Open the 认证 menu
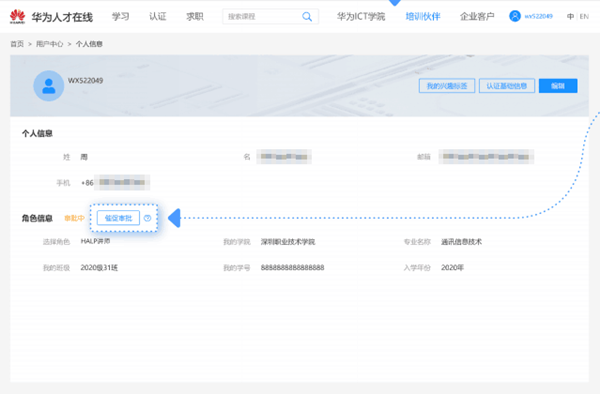Screen dimensions: 600x394 pos(158,16)
